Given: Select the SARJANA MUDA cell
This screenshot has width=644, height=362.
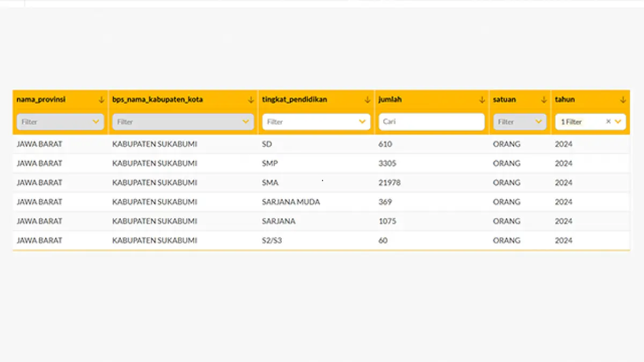Looking at the screenshot, I should coord(291,202).
